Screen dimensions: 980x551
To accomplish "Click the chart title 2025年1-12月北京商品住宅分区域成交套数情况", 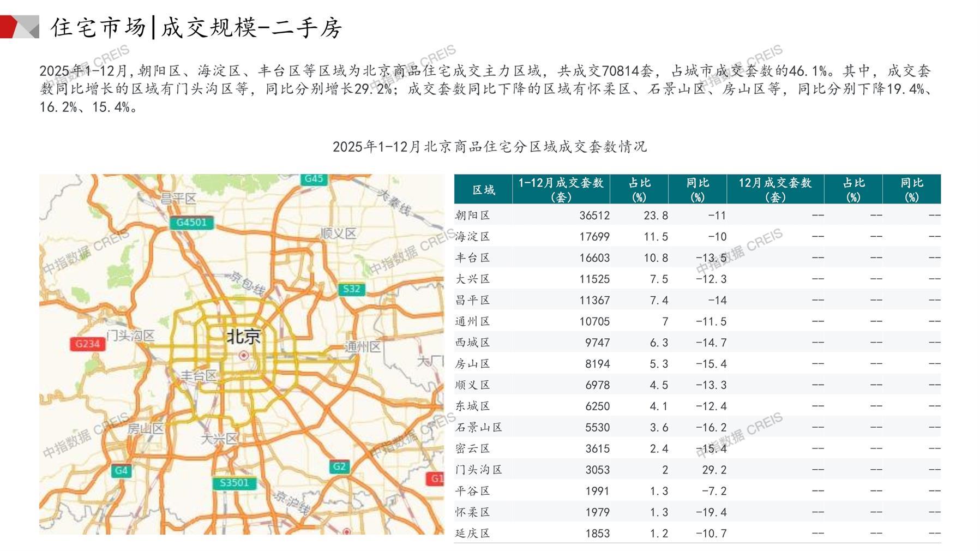I will (489, 147).
